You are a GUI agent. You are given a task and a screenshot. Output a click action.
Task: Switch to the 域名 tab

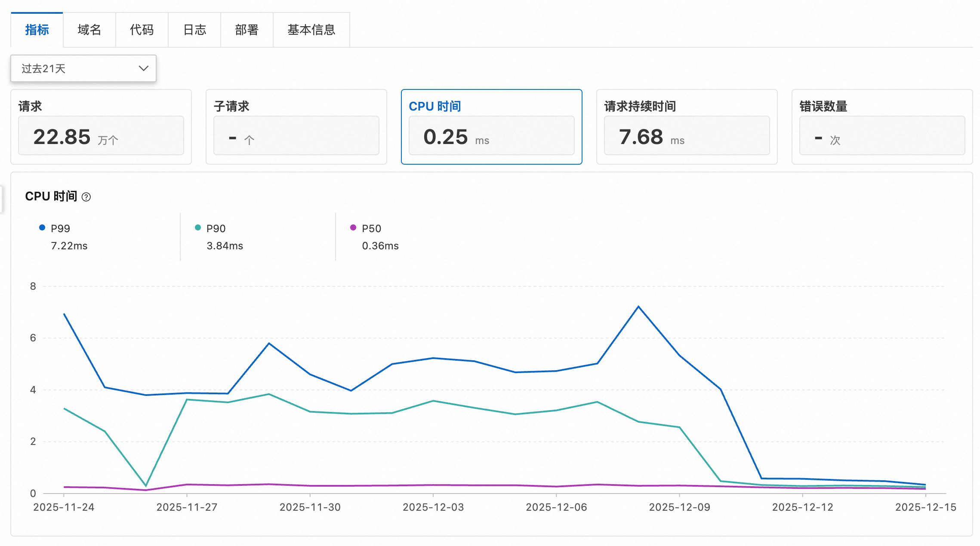(89, 30)
